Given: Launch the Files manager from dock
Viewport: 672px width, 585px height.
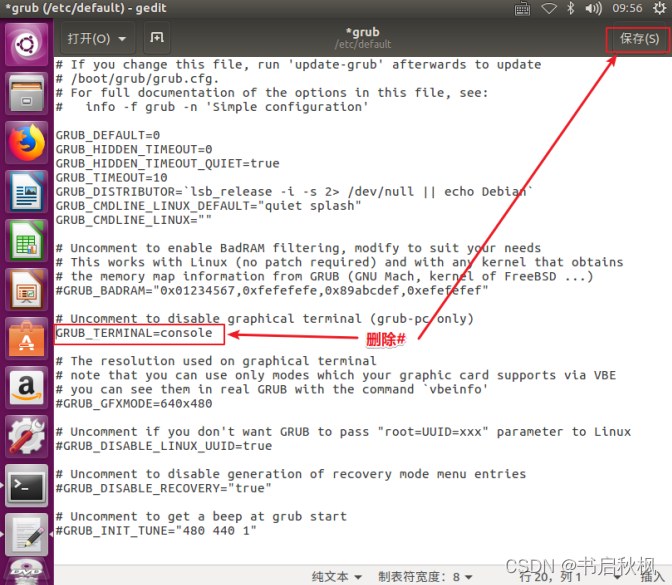Looking at the screenshot, I should point(27,93).
